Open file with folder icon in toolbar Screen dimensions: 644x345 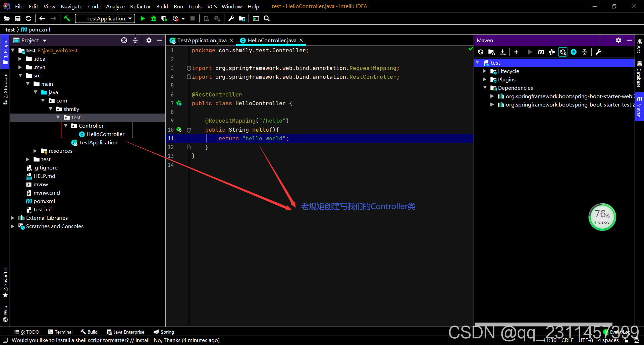[x=7, y=19]
